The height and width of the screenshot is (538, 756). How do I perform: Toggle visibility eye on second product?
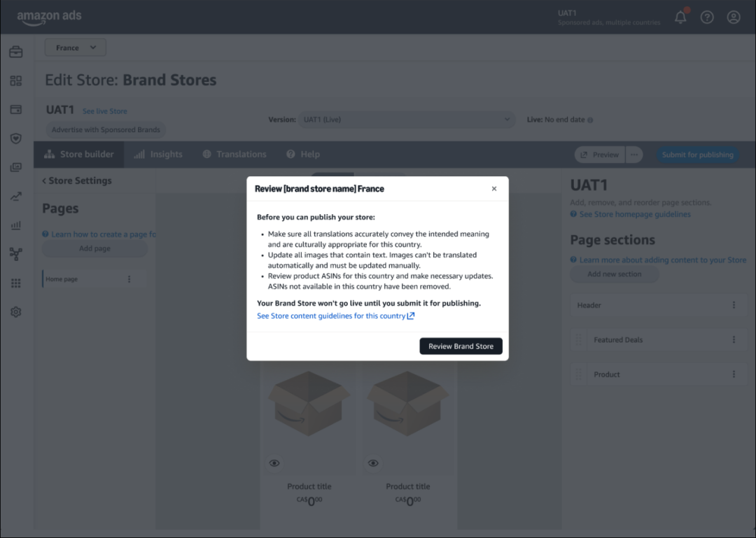pyautogui.click(x=373, y=462)
